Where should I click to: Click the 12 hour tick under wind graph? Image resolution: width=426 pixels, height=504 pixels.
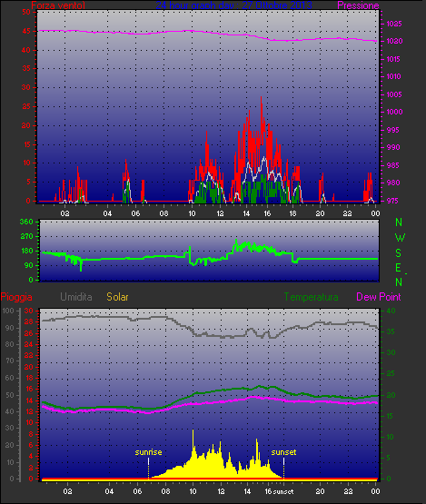coord(220,213)
